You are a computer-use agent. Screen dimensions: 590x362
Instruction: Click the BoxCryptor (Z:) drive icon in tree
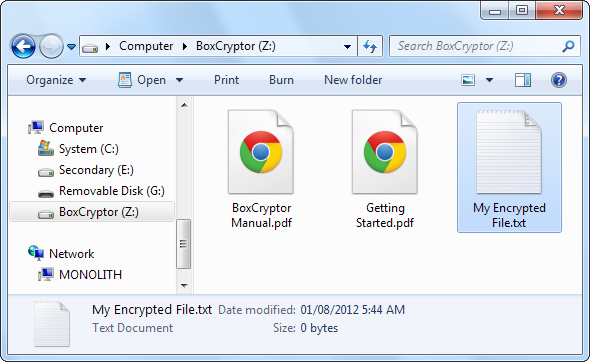(x=46, y=214)
